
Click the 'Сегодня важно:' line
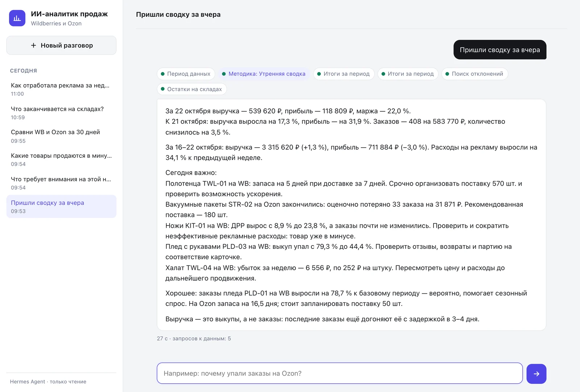pos(191,173)
